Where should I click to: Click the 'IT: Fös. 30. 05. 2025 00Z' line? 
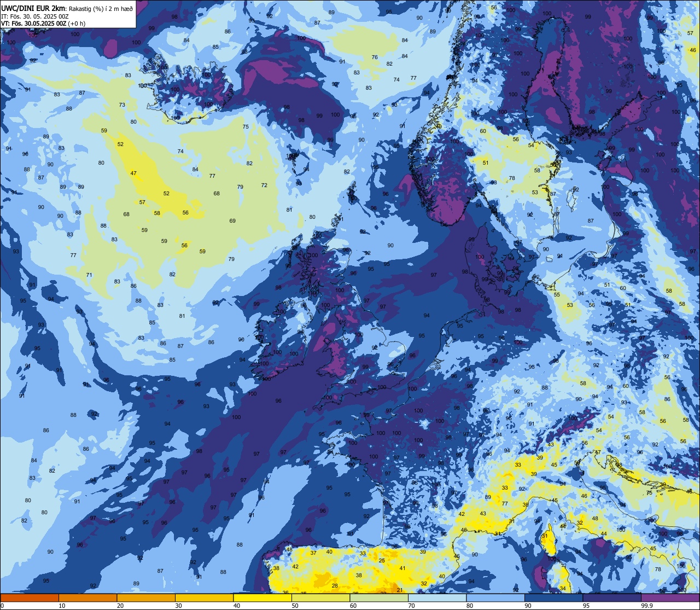35,16
